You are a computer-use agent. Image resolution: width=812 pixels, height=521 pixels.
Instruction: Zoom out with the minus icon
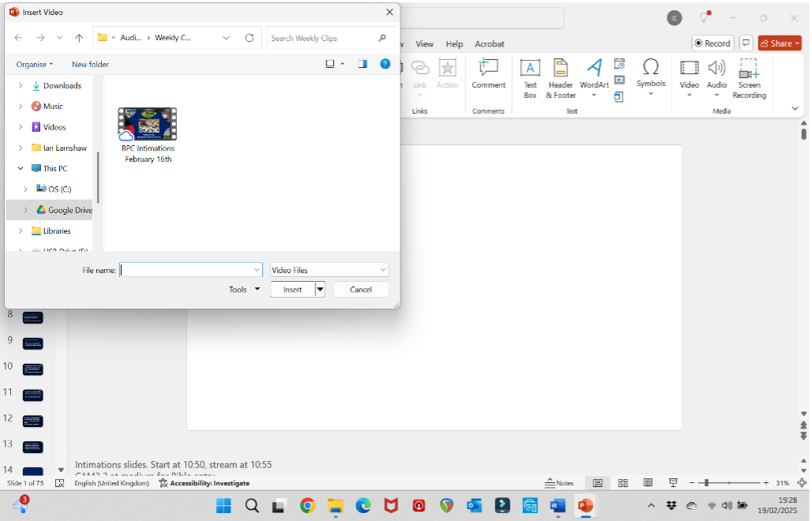click(691, 482)
